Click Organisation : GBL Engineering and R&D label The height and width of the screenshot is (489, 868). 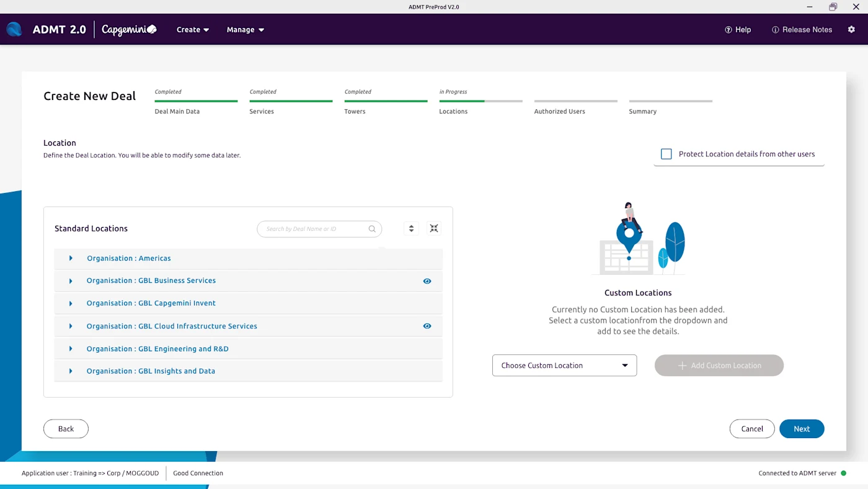click(x=157, y=349)
